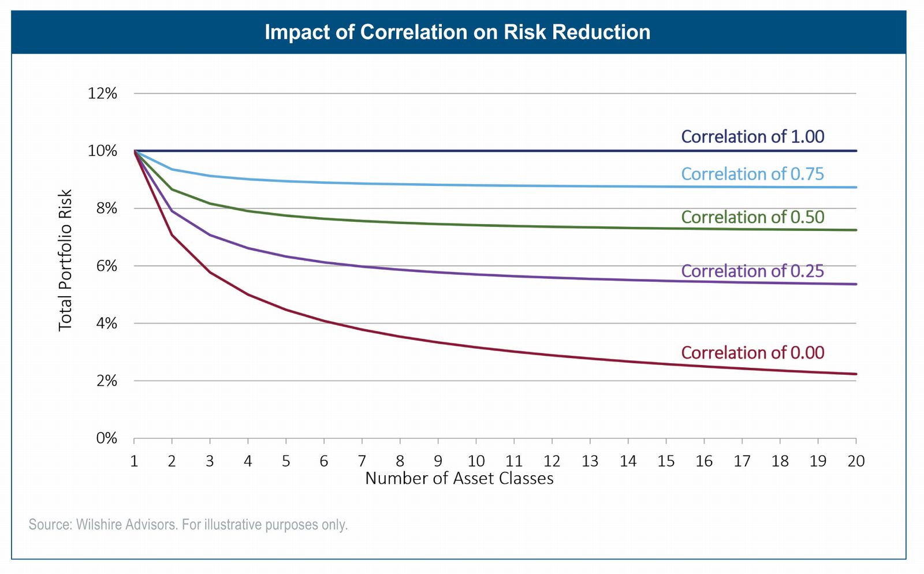Click the x-axis tick label 20
924x574 pixels.
tap(856, 461)
